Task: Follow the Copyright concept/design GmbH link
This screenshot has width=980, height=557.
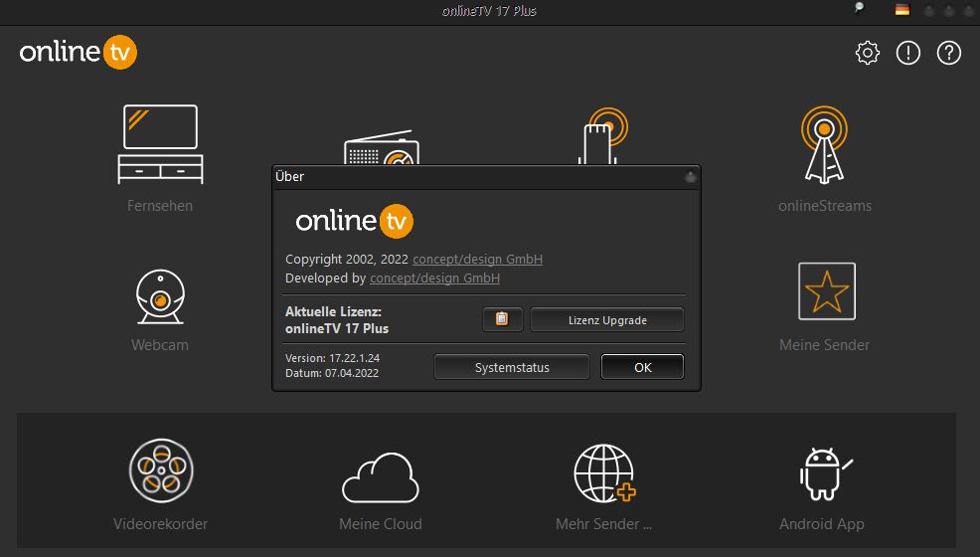Action: [477, 260]
